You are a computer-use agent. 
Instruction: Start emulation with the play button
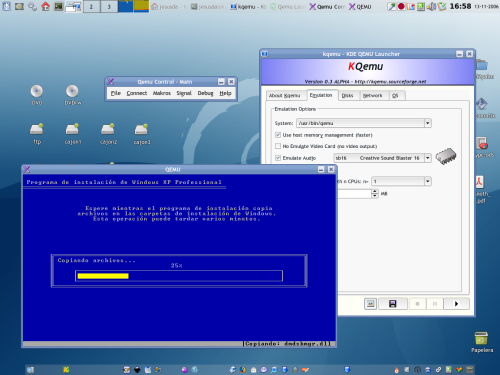click(457, 304)
